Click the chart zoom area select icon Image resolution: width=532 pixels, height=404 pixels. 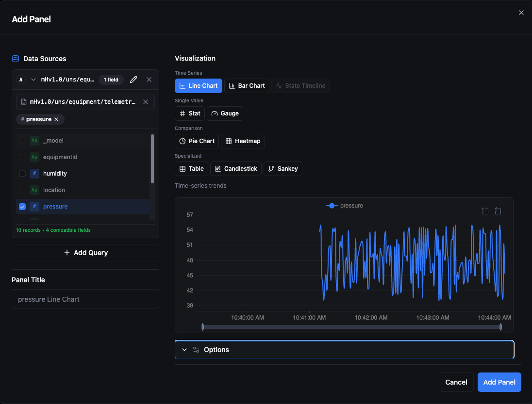click(485, 211)
